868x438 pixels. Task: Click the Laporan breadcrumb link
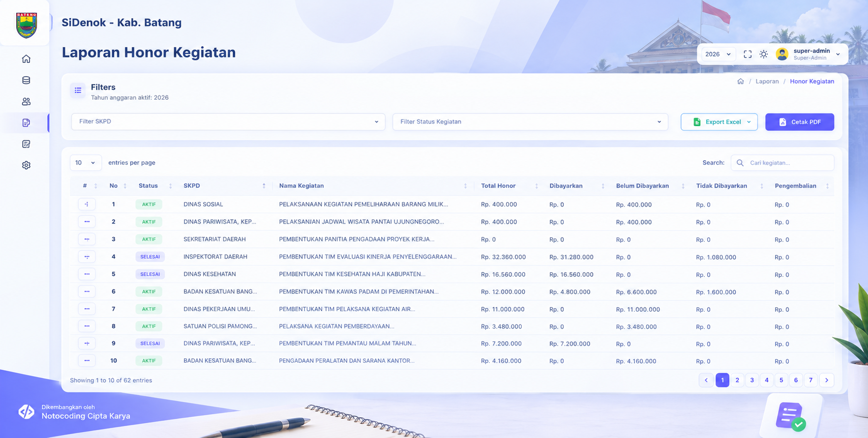click(x=767, y=81)
